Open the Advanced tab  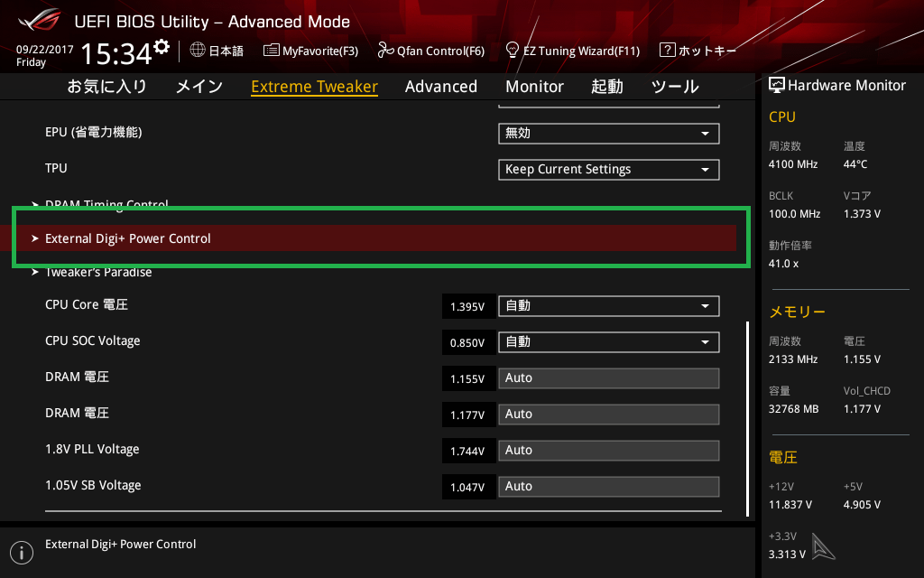[x=440, y=87]
